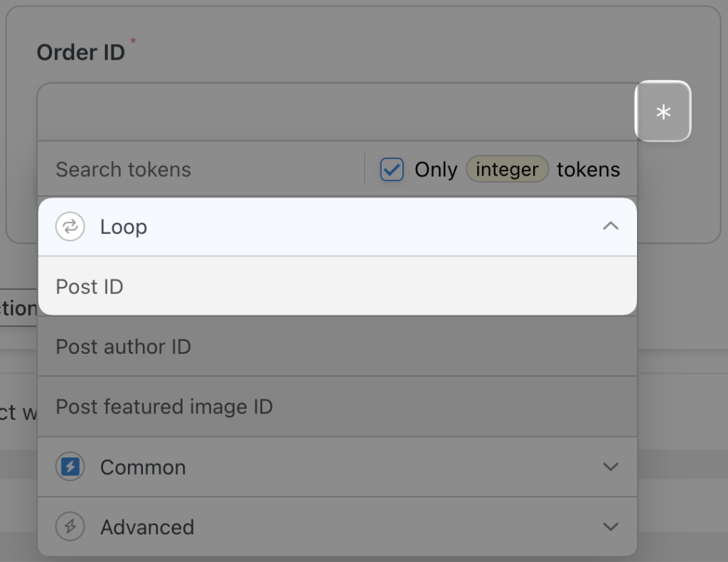
Task: Click the Common lightning bolt icon
Action: tap(70, 467)
